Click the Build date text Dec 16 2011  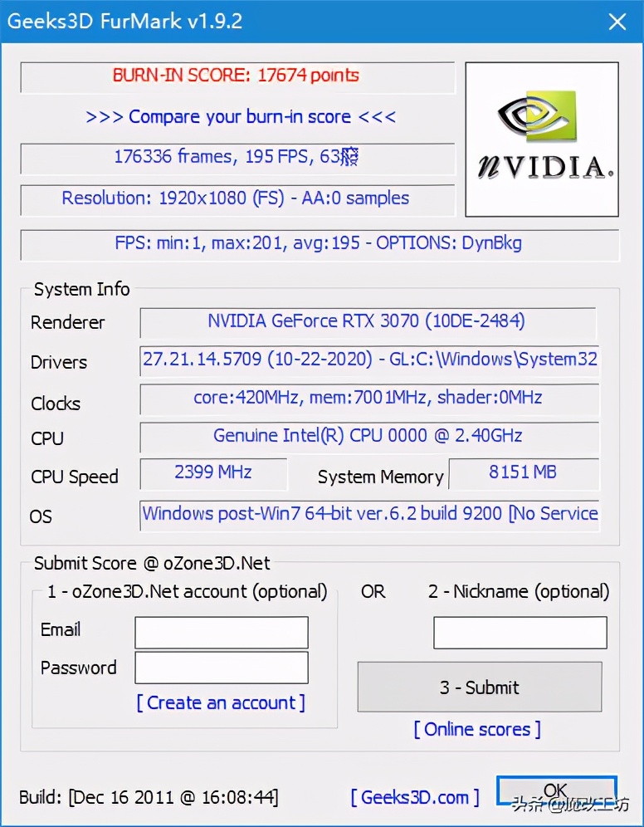click(149, 797)
